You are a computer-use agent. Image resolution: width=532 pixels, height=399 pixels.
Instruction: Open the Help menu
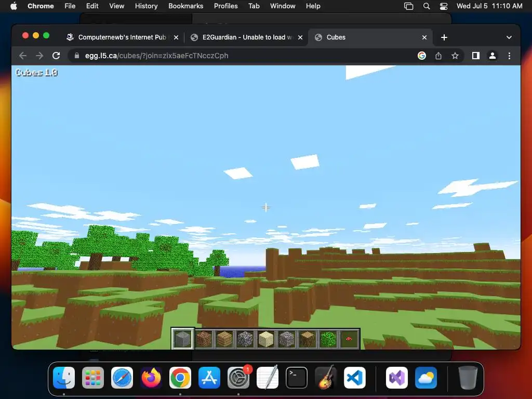coord(313,6)
